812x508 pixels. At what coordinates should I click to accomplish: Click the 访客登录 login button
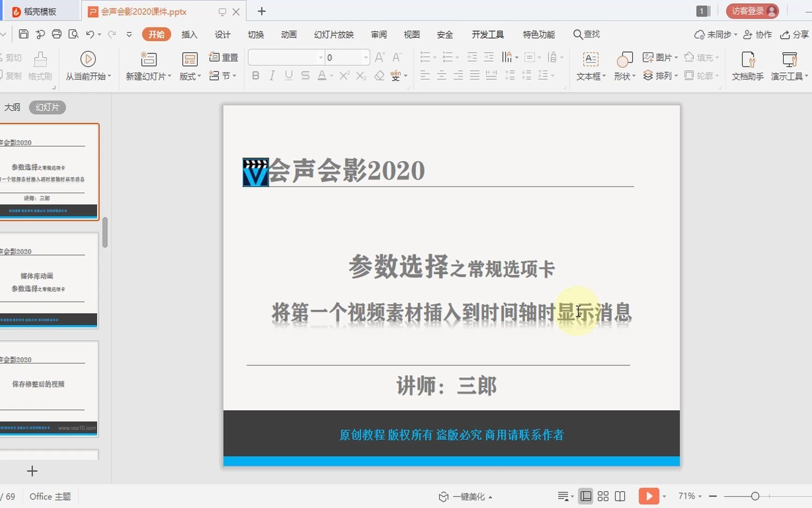751,11
